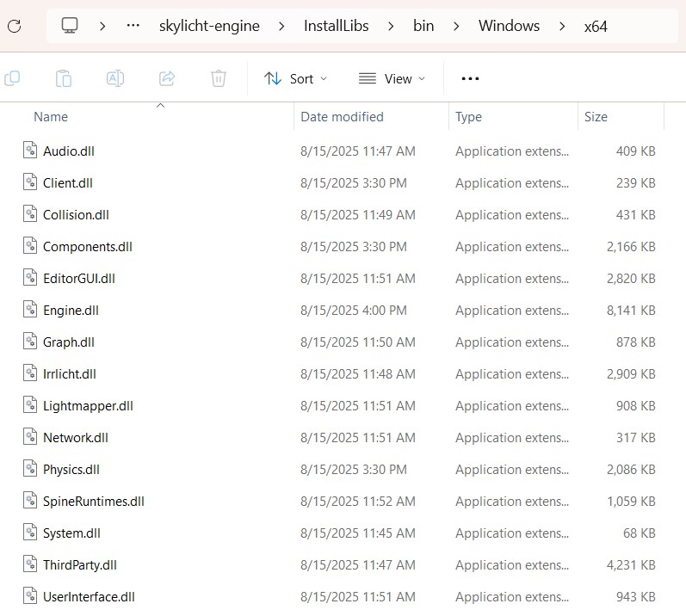The width and height of the screenshot is (686, 616).
Task: Open the Sort dropdown menu
Action: tap(296, 78)
